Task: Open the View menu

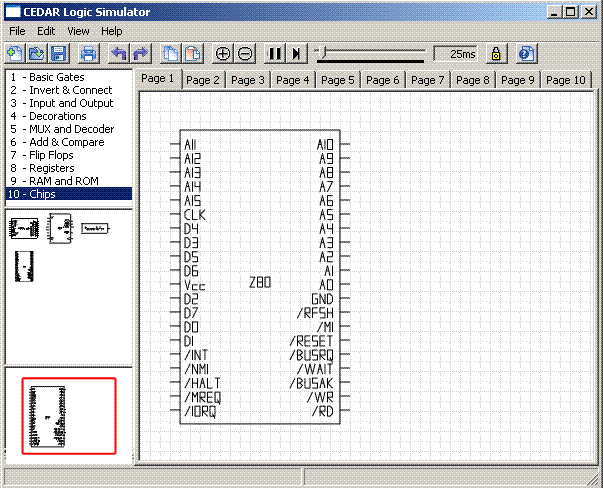Action: [x=78, y=31]
